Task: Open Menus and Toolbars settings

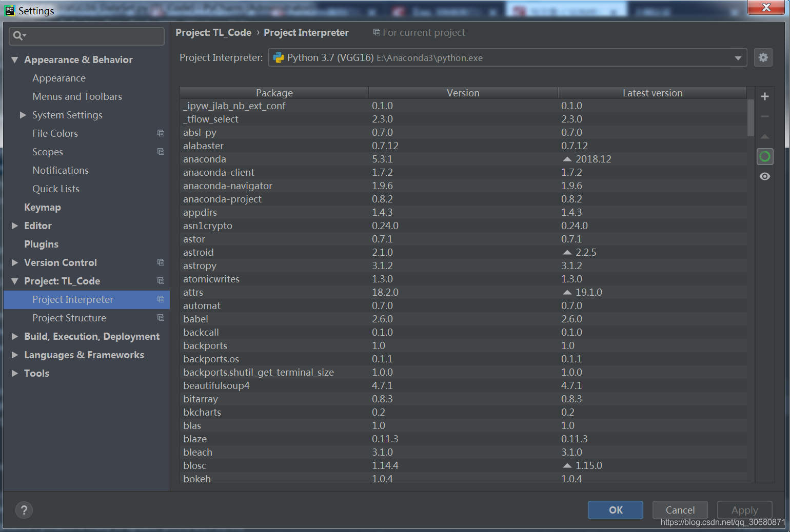Action: click(x=77, y=96)
